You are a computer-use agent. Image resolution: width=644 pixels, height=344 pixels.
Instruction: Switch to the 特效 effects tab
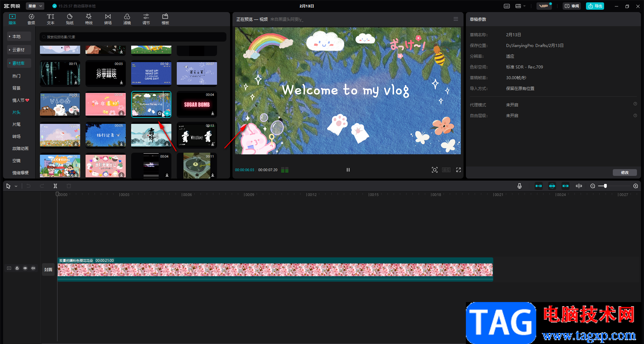click(x=89, y=19)
